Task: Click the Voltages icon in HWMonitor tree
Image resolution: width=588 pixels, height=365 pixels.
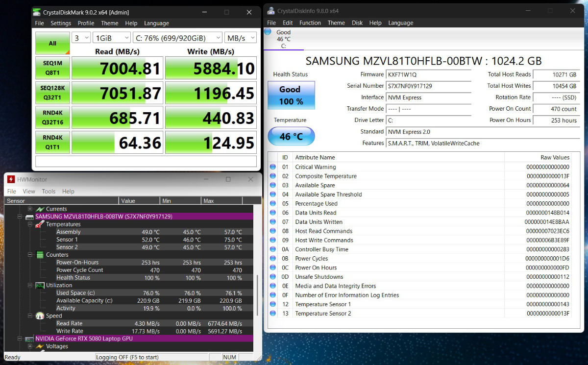Action: click(40, 346)
